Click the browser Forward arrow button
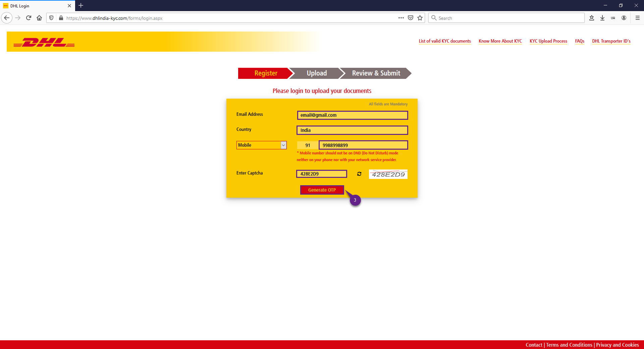 point(18,18)
